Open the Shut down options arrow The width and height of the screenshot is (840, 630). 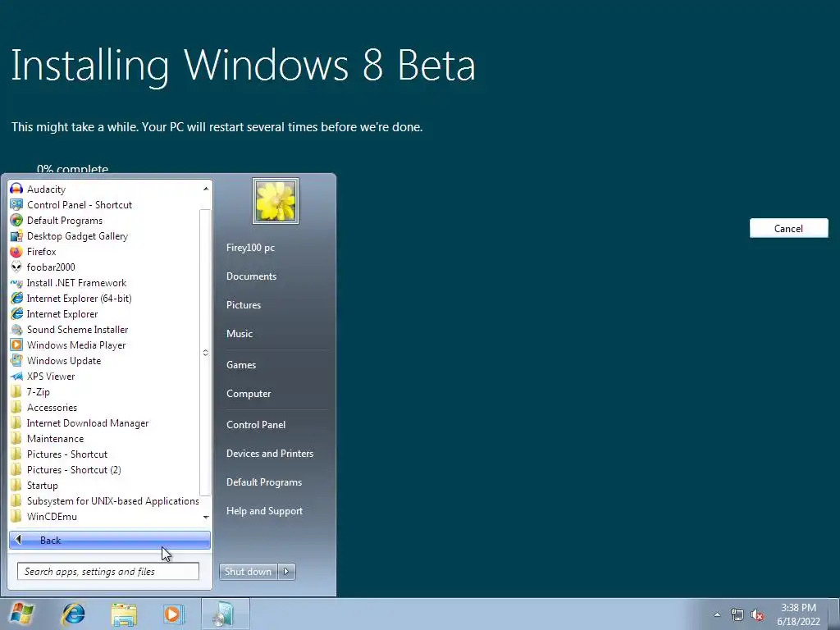coord(286,572)
